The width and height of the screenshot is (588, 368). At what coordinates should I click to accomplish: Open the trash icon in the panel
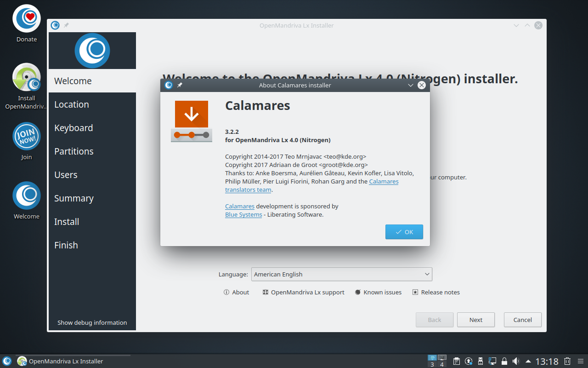567,361
